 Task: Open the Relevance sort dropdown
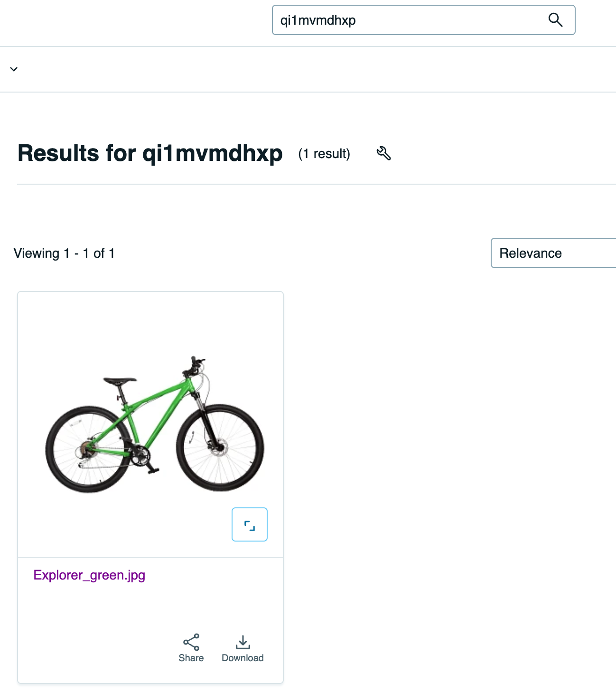[553, 253]
